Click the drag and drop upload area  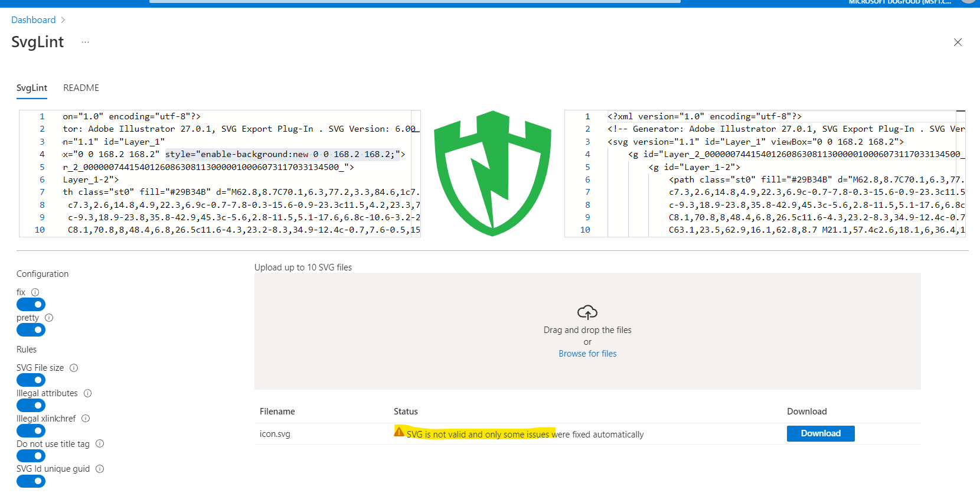587,331
